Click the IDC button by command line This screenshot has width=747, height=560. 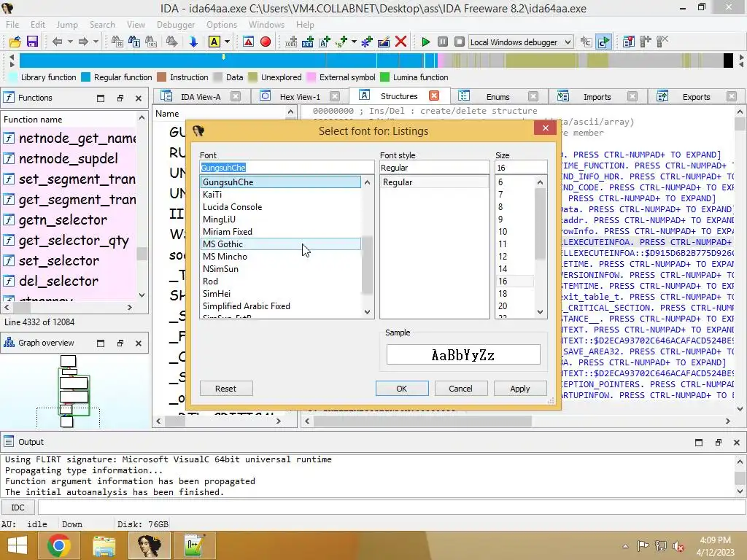pos(18,507)
